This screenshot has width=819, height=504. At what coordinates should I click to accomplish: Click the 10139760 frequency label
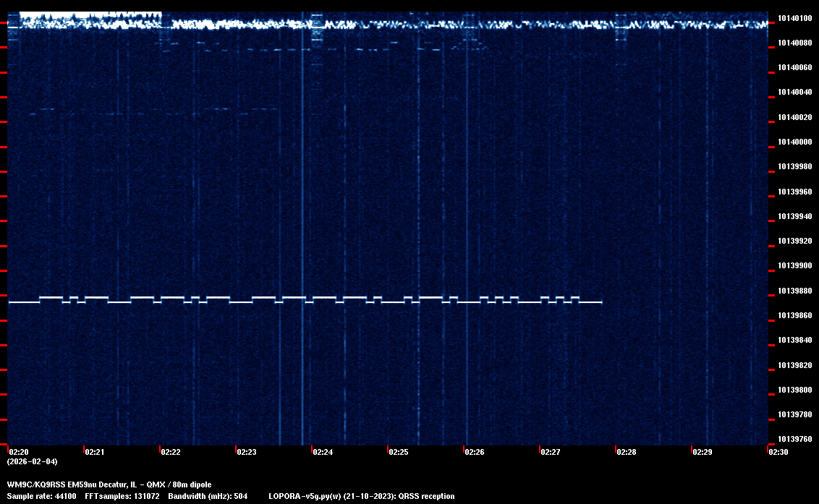(794, 439)
